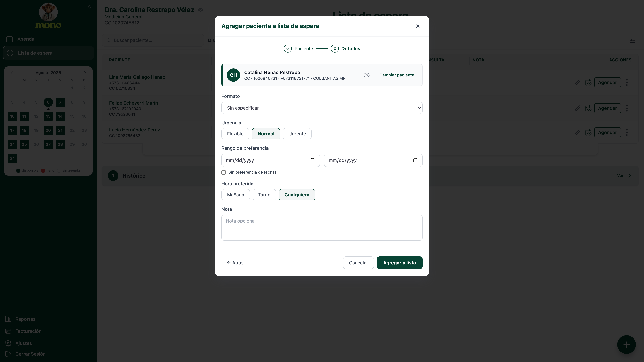
Task: Go to previous month in calendar
Action: (x=12, y=73)
